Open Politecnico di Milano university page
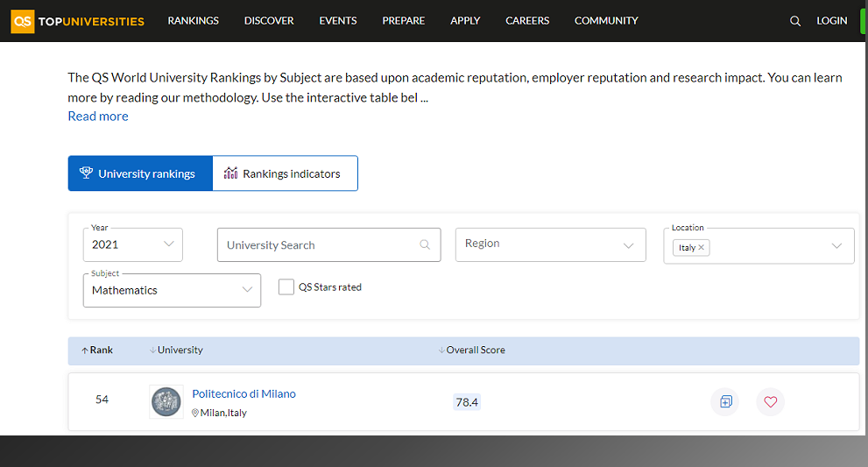Viewport: 868px width, 467px height. [x=243, y=394]
